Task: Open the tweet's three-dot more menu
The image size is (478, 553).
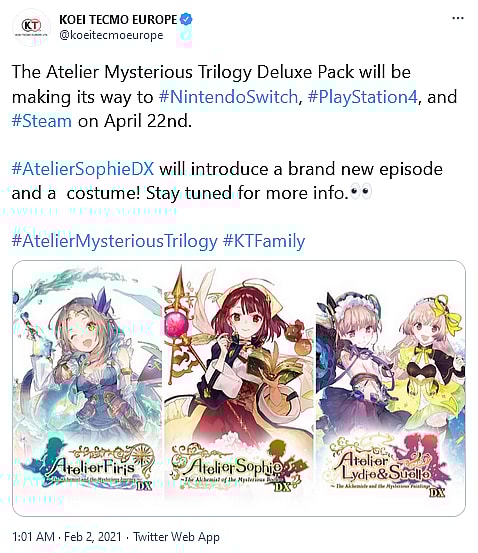Action: (x=458, y=18)
